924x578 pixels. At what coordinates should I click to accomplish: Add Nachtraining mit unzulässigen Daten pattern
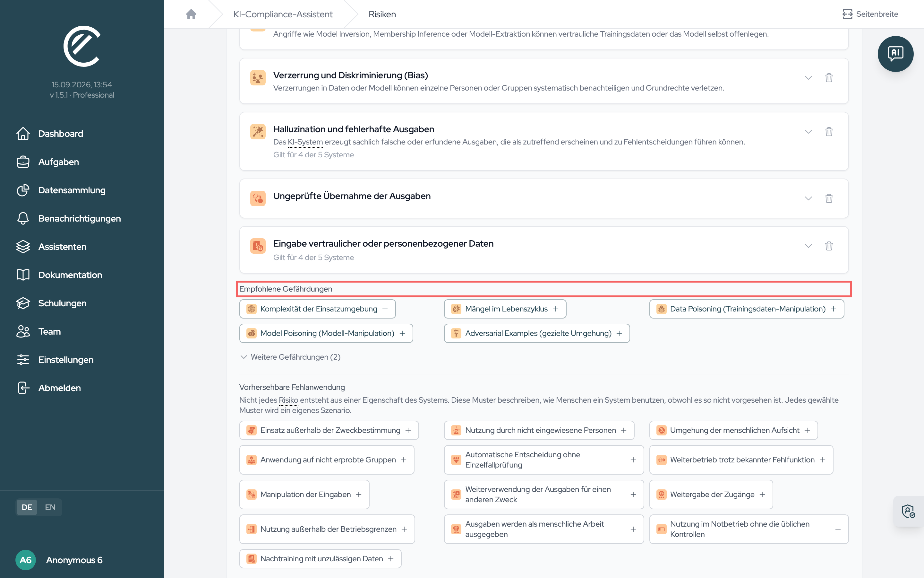point(320,558)
